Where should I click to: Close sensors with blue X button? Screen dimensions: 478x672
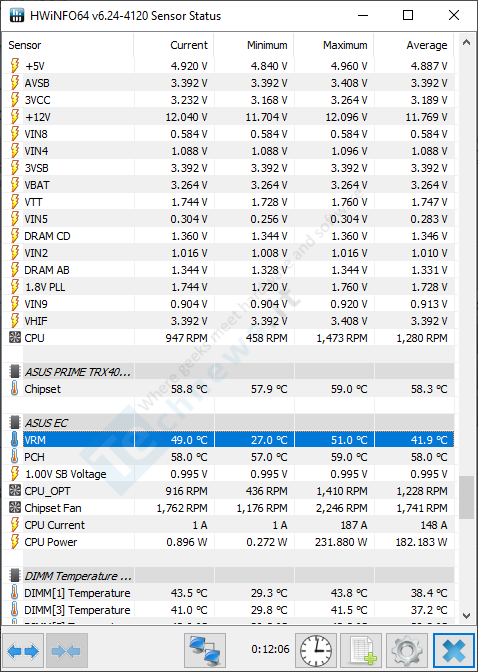pyautogui.click(x=454, y=651)
